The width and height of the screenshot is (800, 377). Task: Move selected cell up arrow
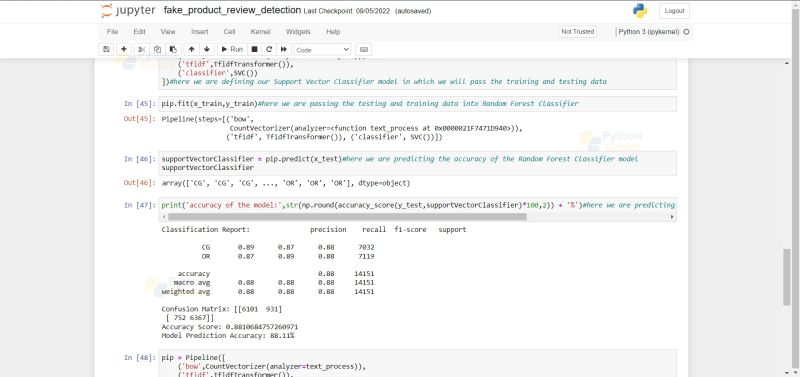[x=191, y=49]
